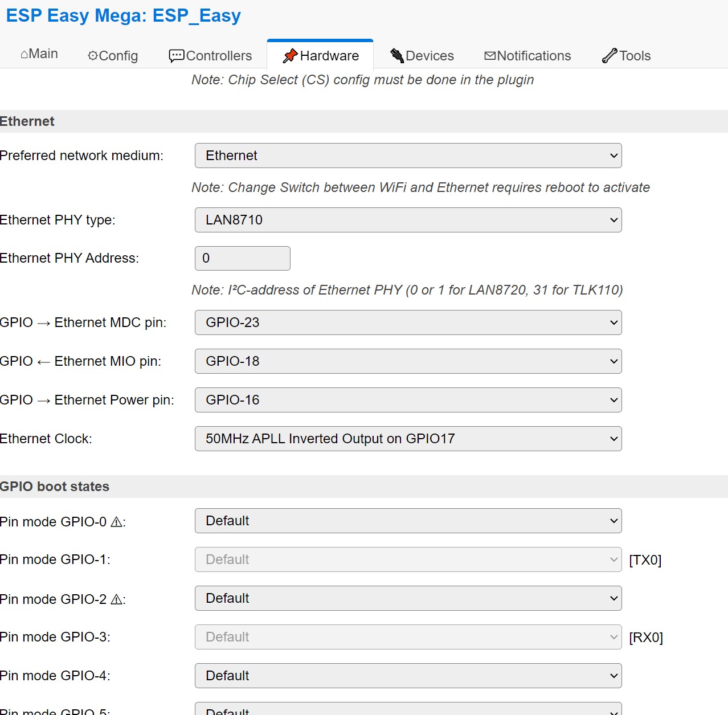Open the Tools tab

click(626, 56)
